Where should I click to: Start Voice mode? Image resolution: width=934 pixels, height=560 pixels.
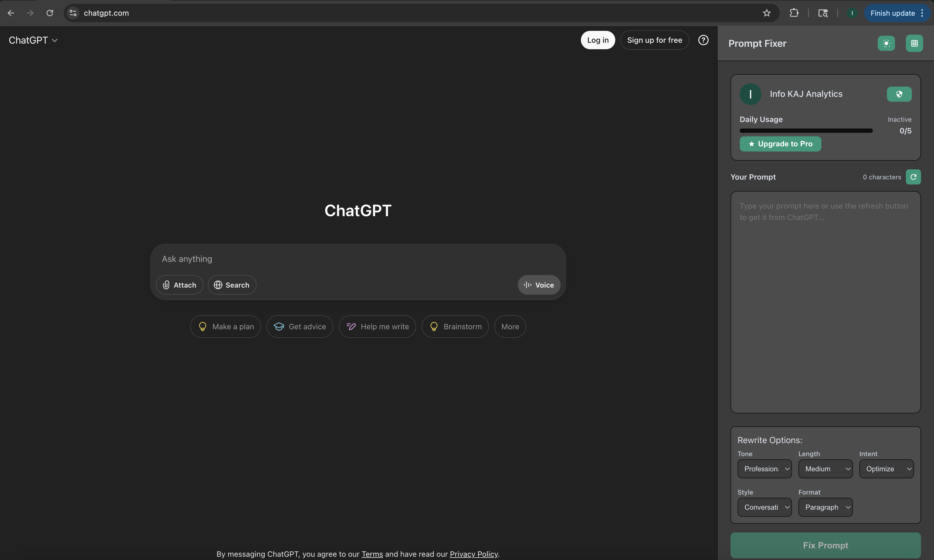tap(539, 285)
